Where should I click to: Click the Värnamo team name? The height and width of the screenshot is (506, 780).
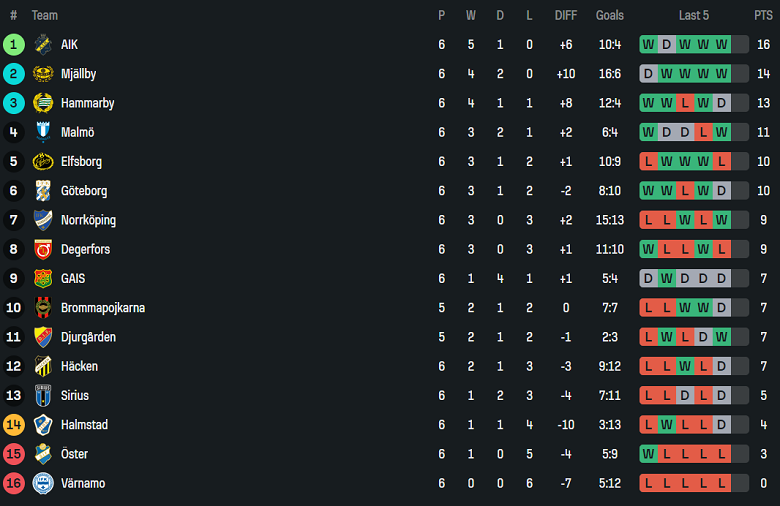click(x=83, y=484)
